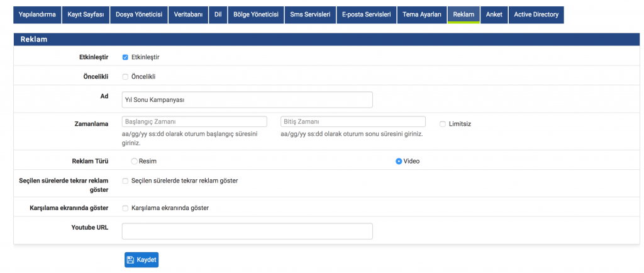Focus the Ad name input field
The width and height of the screenshot is (644, 273).
tap(247, 100)
